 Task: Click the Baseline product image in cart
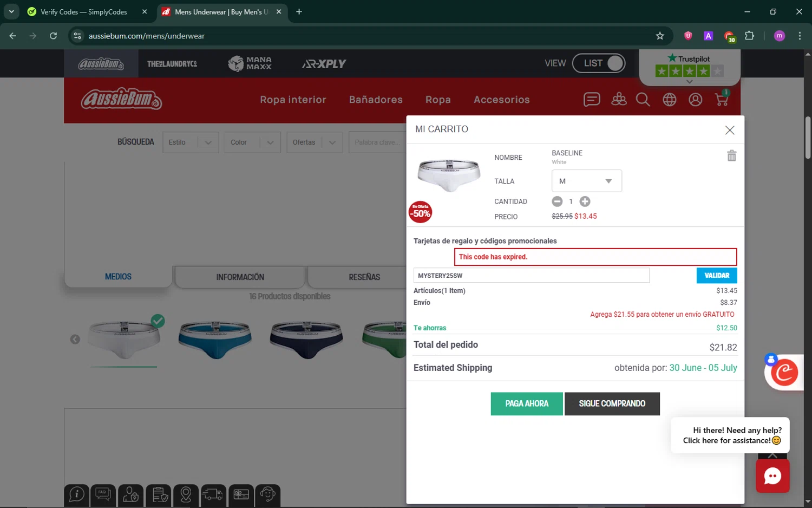click(449, 175)
